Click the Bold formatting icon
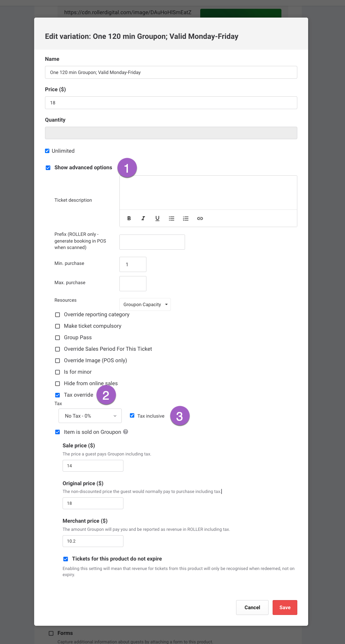The width and height of the screenshot is (345, 644). pyautogui.click(x=129, y=218)
